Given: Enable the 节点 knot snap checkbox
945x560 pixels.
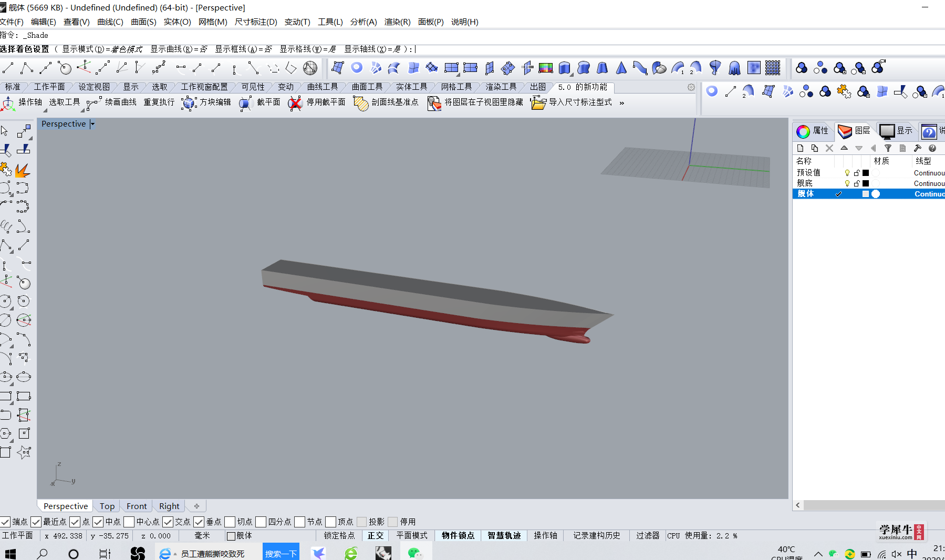Looking at the screenshot, I should tap(300, 522).
